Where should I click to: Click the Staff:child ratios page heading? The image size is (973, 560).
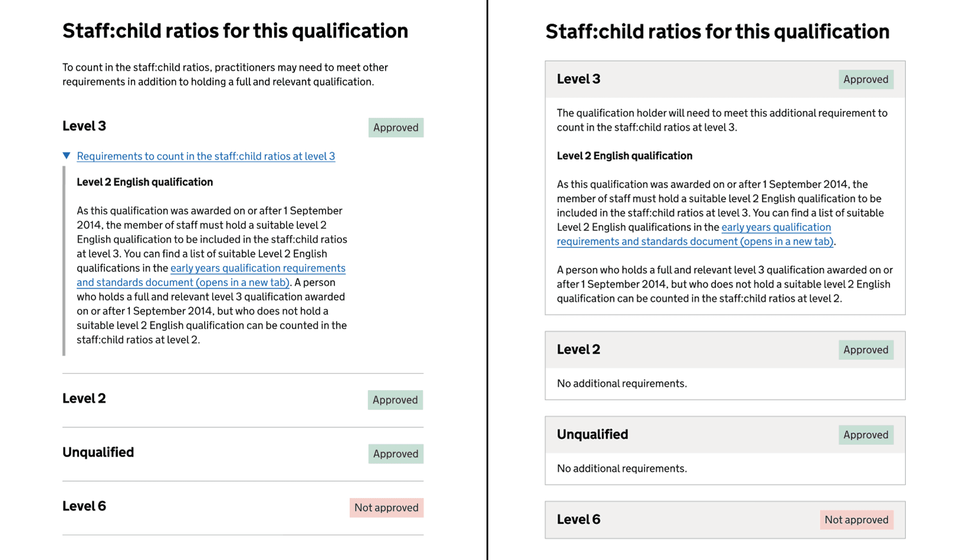click(x=235, y=30)
